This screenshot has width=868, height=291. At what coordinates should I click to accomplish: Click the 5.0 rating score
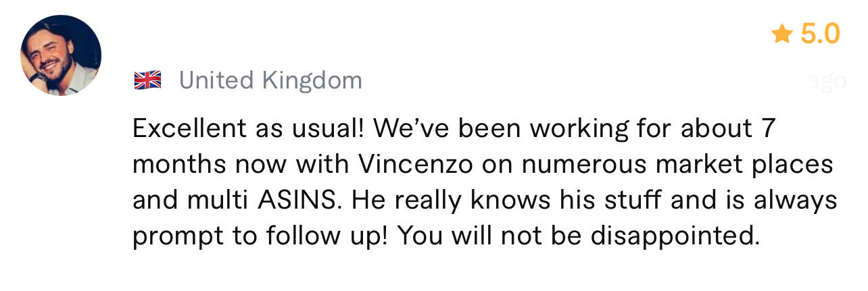click(820, 34)
